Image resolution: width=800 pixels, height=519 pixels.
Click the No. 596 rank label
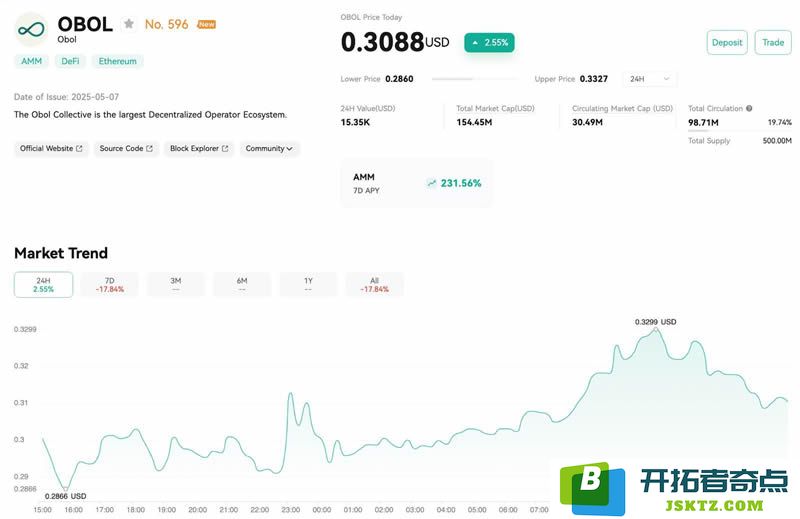coord(166,24)
